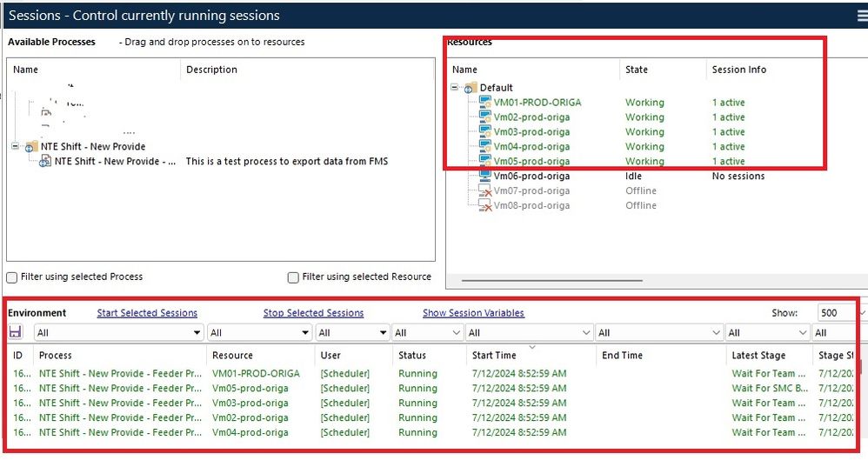Click the Vm05-prod-origa resource icon
This screenshot has height=467, width=868.
[485, 161]
